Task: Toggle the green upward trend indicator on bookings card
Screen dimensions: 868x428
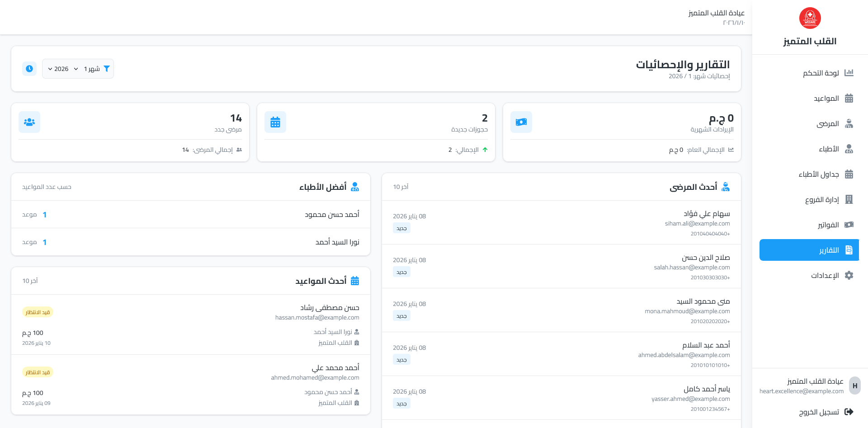Action: [x=486, y=149]
